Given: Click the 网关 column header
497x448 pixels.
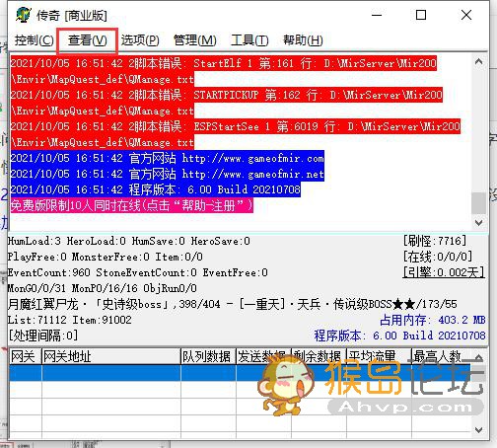Looking at the screenshot, I should (x=26, y=356).
